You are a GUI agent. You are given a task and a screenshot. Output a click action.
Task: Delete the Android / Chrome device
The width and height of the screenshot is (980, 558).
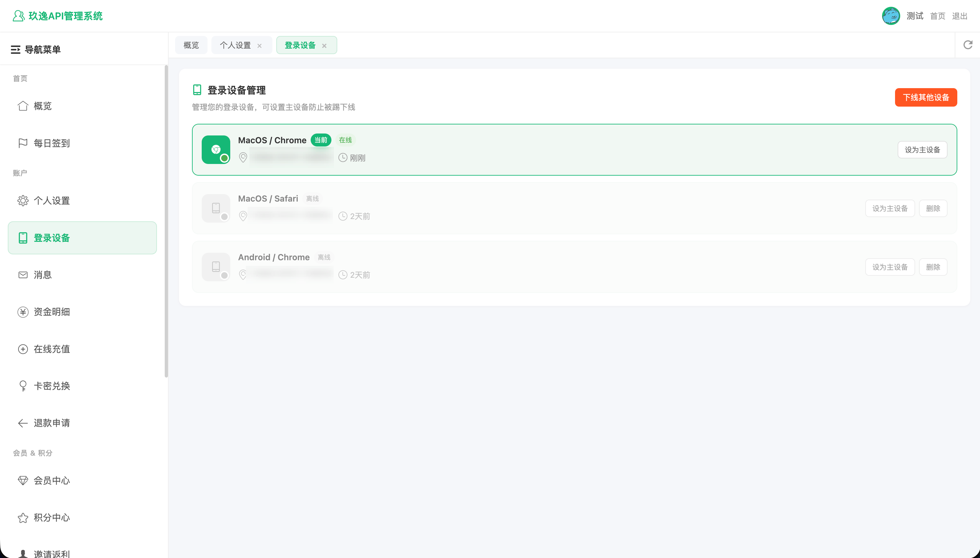(x=933, y=267)
